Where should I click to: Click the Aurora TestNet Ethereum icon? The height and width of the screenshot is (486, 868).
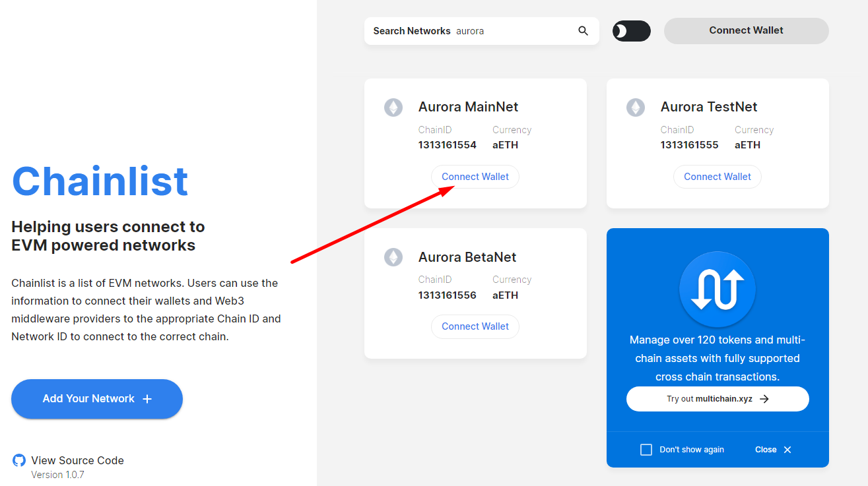[x=636, y=107]
